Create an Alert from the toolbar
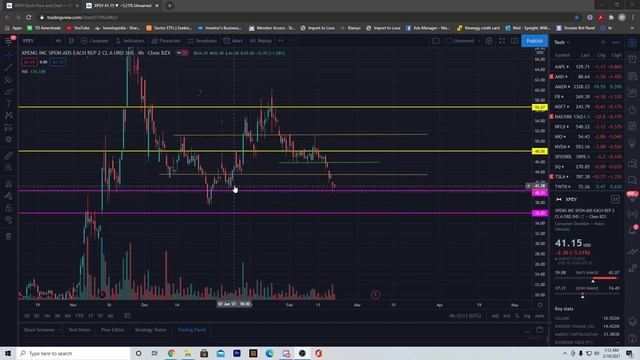The image size is (640, 360). pos(233,41)
